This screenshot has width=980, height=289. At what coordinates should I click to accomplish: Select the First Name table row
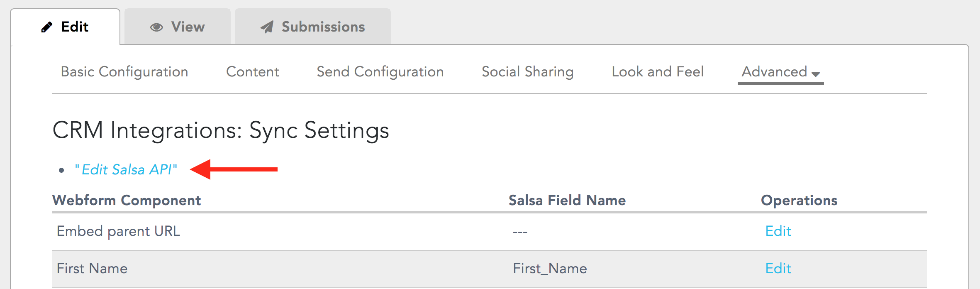(x=490, y=269)
